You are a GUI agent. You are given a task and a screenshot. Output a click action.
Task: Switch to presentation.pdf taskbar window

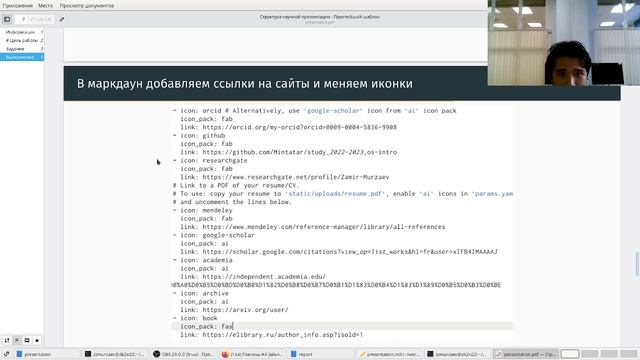[x=526, y=354]
